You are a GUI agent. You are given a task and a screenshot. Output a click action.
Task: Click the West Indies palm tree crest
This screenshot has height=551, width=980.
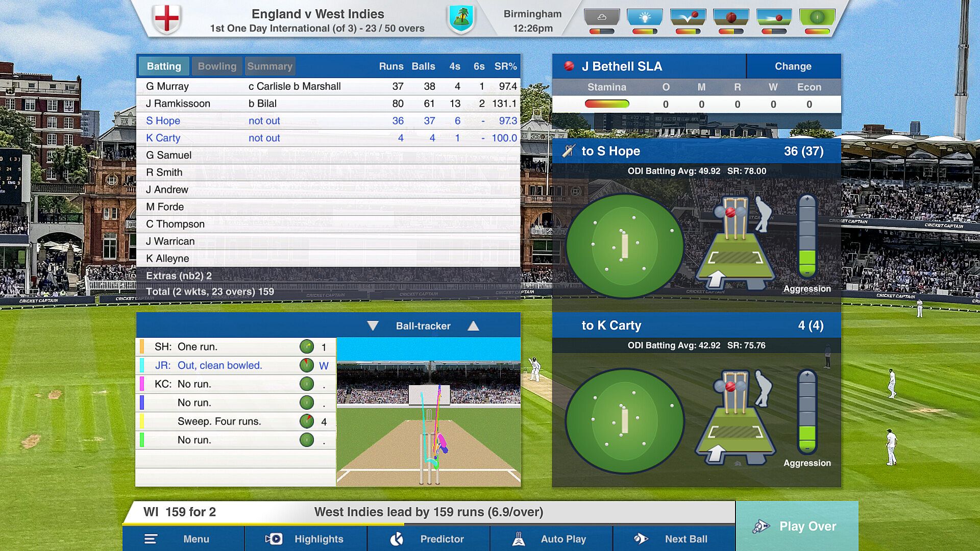coord(461,19)
